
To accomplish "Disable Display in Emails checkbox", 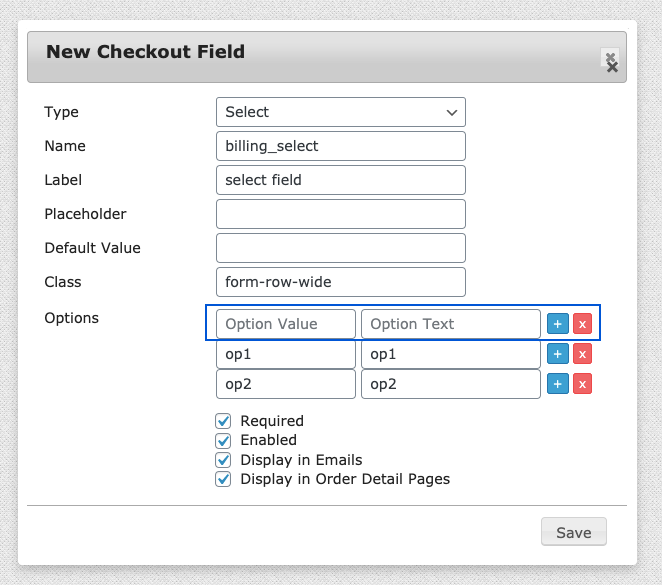I will pos(223,460).
